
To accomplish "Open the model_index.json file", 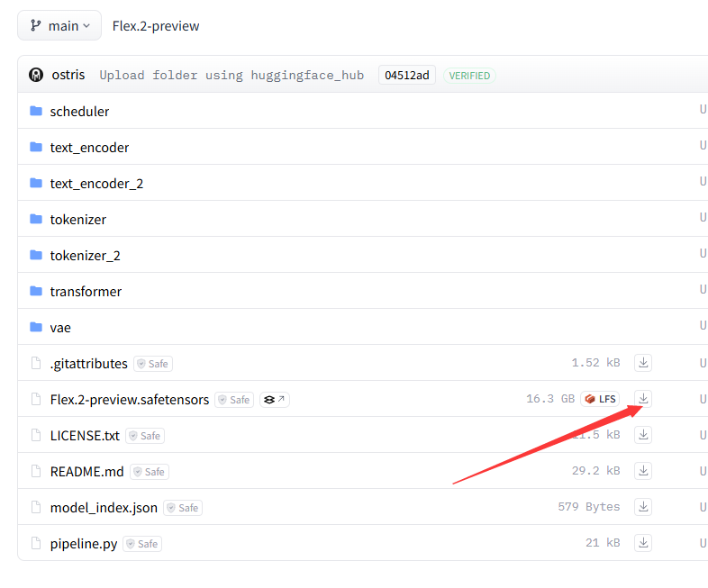I will tap(104, 508).
